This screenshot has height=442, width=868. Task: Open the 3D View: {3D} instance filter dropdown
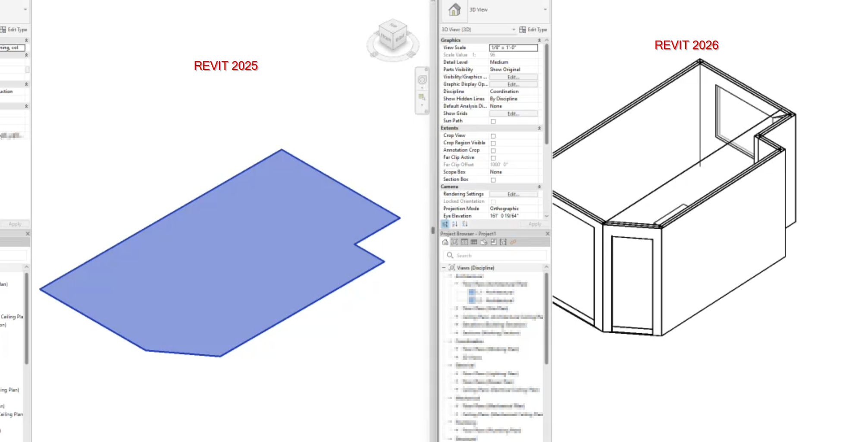pos(514,29)
